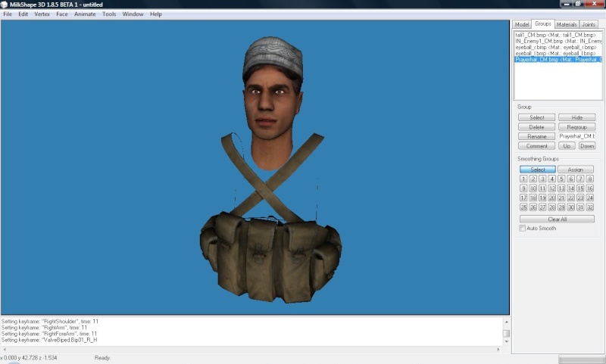Click the 3D model head in viewport
The width and height of the screenshot is (606, 364).
tap(273, 104)
